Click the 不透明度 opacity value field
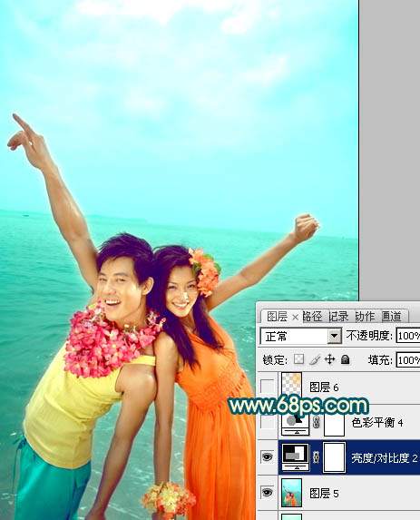420x520 pixels. pyautogui.click(x=408, y=336)
